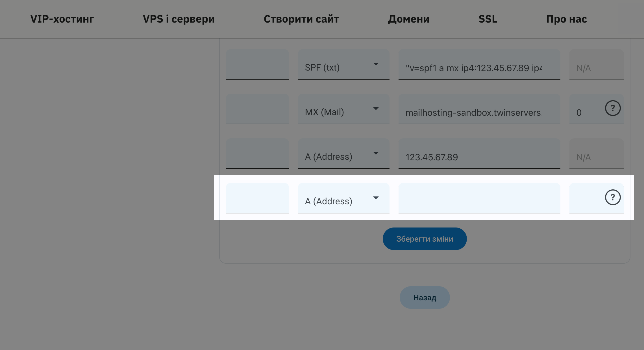Viewport: 644px width, 350px height.
Task: Click the Назад button
Action: (x=425, y=297)
